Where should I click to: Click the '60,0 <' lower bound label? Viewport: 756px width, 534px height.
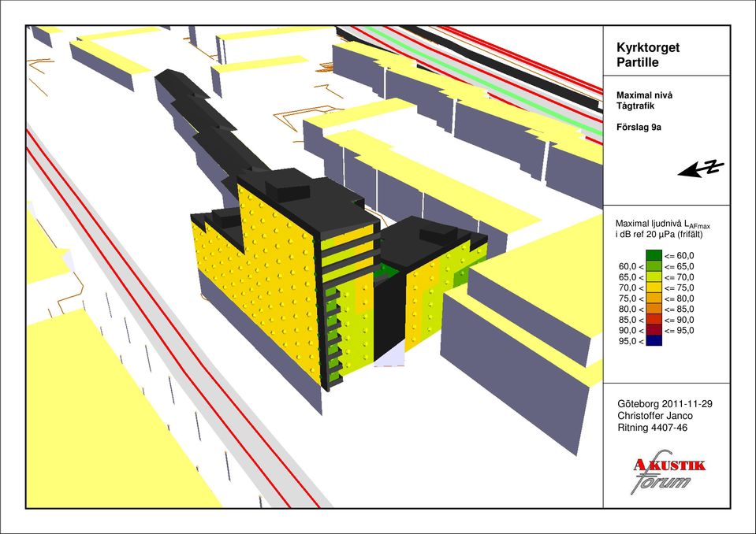(631, 267)
